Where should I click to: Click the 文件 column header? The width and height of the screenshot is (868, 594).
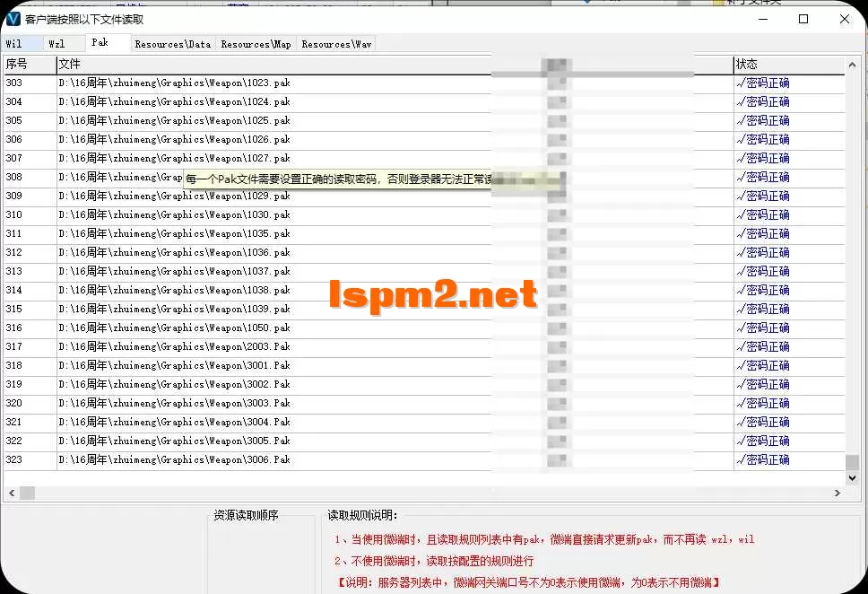[395, 65]
